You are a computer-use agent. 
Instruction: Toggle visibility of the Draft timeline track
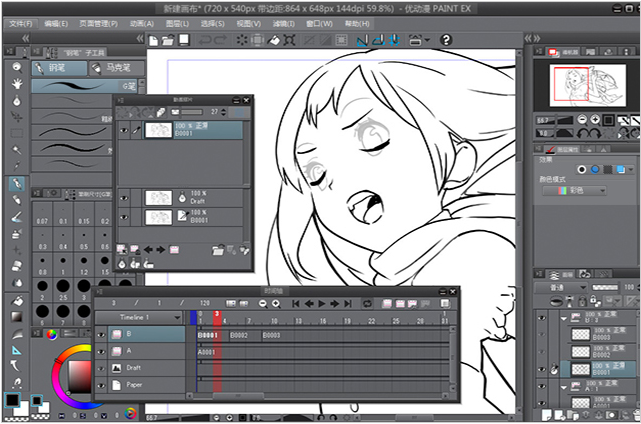101,368
